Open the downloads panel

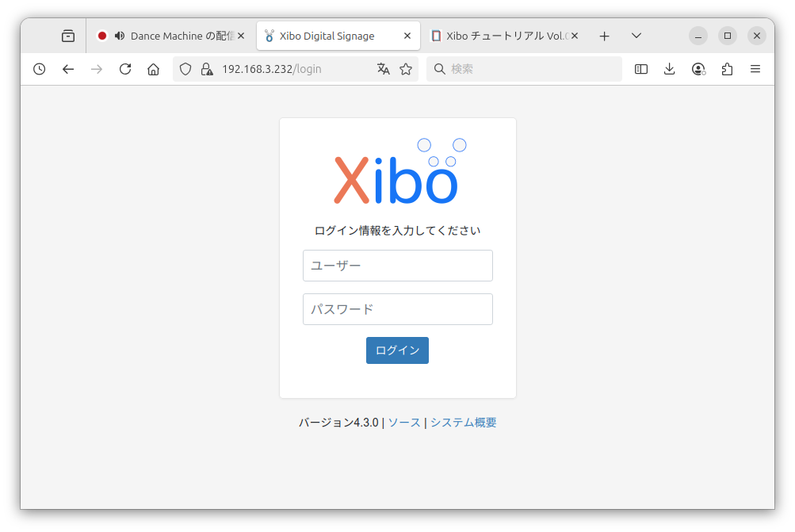coord(670,69)
